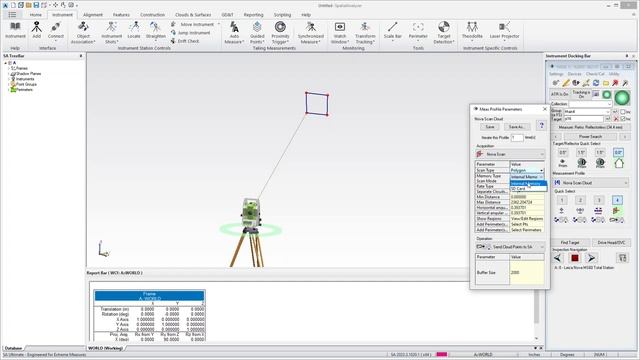Open Nova Scan Cloud measurement profile dropdown
This screenshot has width=640, height=360.
click(x=591, y=183)
